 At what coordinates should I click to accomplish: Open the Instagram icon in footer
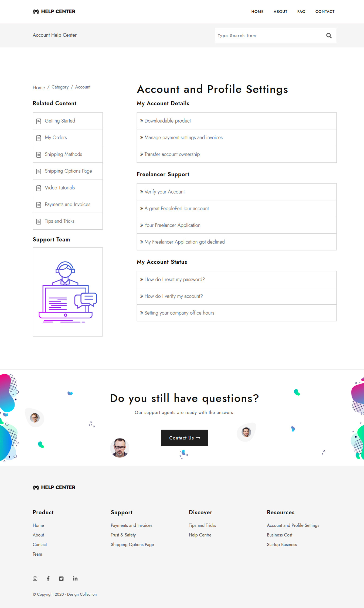[35, 578]
